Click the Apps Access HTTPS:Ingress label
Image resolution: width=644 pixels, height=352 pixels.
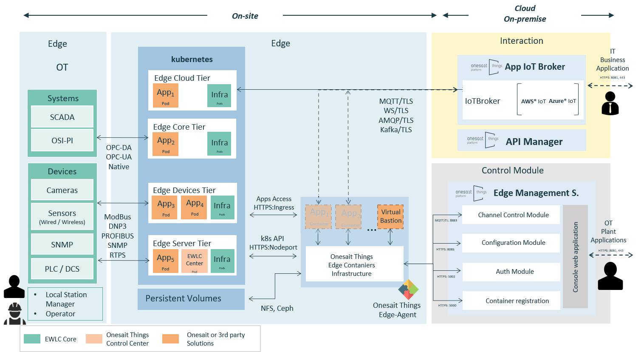click(x=274, y=203)
